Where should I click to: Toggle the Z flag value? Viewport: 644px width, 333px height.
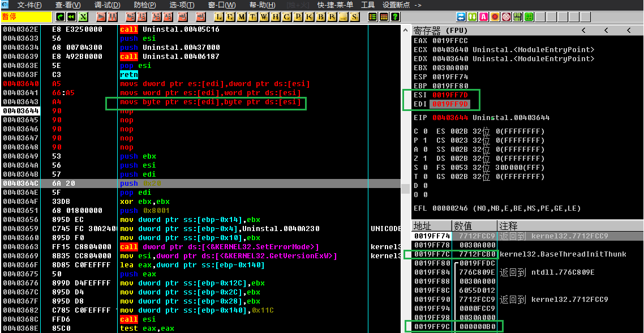point(424,159)
